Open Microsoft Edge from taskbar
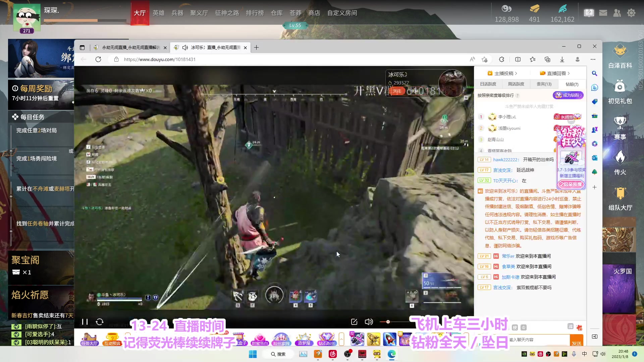This screenshot has width=644, height=362. click(x=391, y=354)
